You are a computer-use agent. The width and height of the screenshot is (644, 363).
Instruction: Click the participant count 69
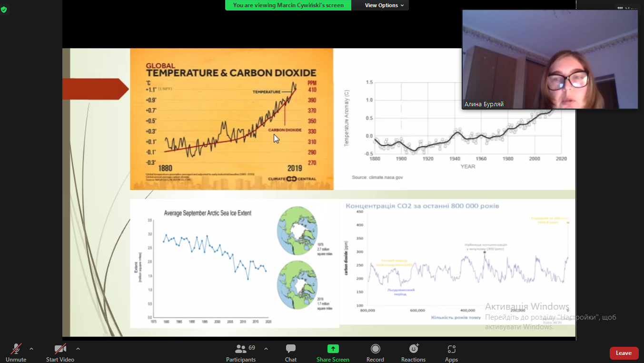[252, 348]
